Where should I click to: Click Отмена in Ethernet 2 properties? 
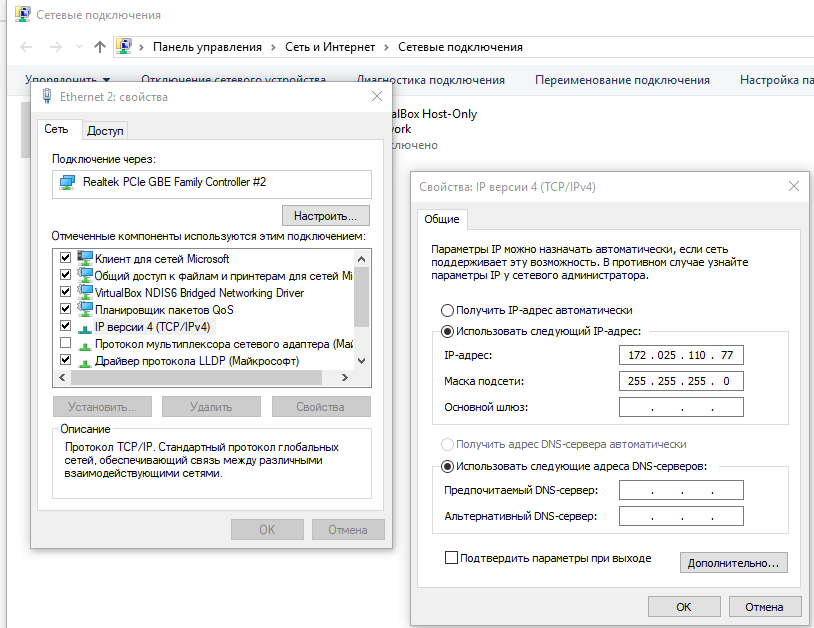(348, 530)
